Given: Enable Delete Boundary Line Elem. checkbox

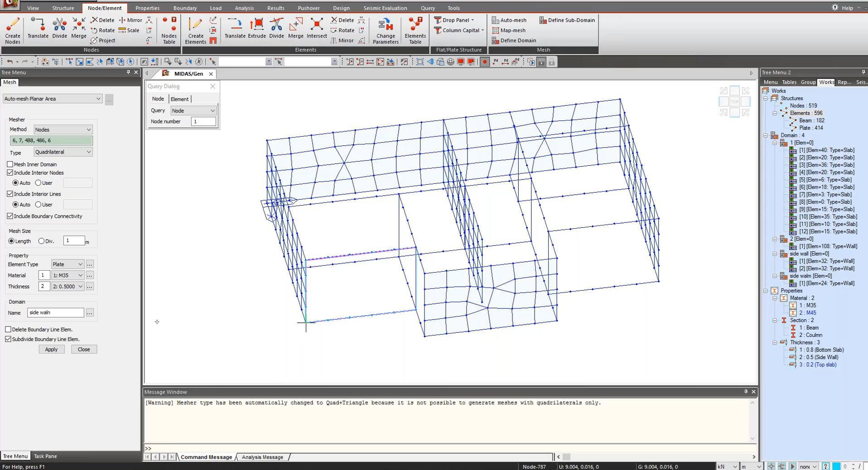Looking at the screenshot, I should click(8, 329).
